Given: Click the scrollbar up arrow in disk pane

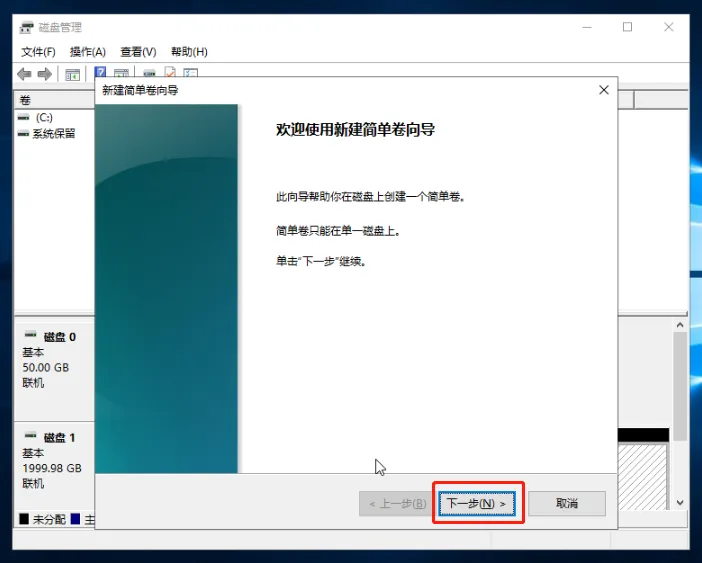Looking at the screenshot, I should click(680, 325).
